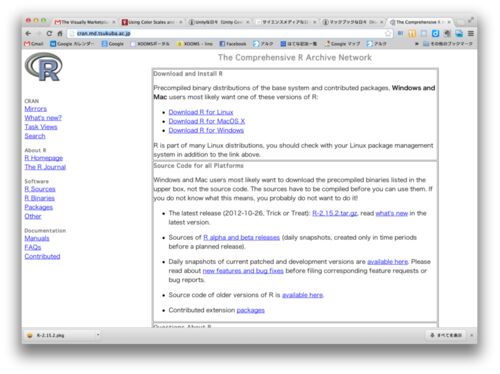Switch to the Unity tab
This screenshot has height=374, width=500.
219,22
